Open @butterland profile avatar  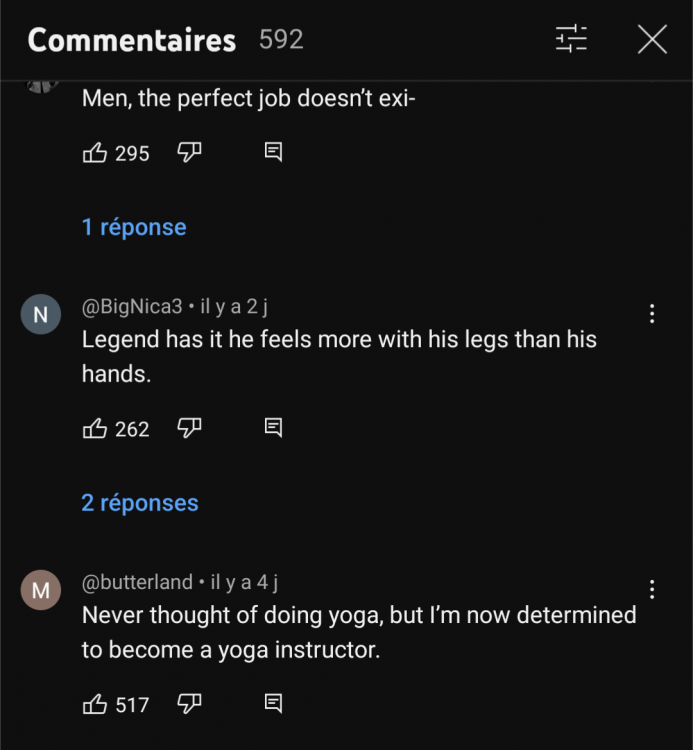(x=40, y=590)
